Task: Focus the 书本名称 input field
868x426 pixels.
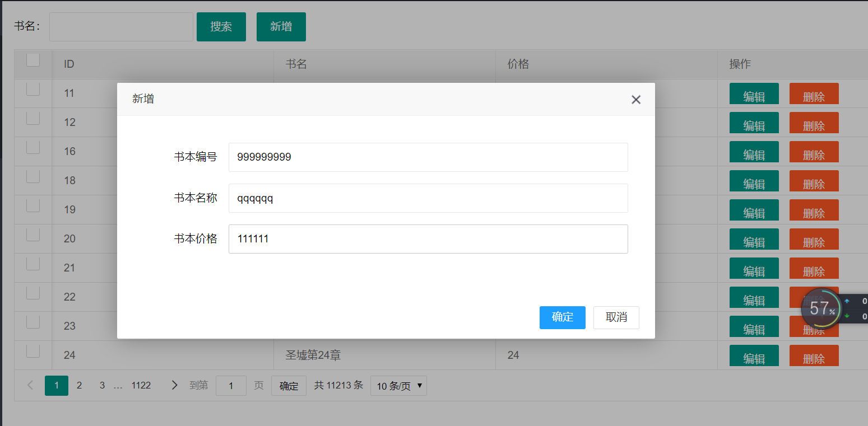Action: pos(428,198)
